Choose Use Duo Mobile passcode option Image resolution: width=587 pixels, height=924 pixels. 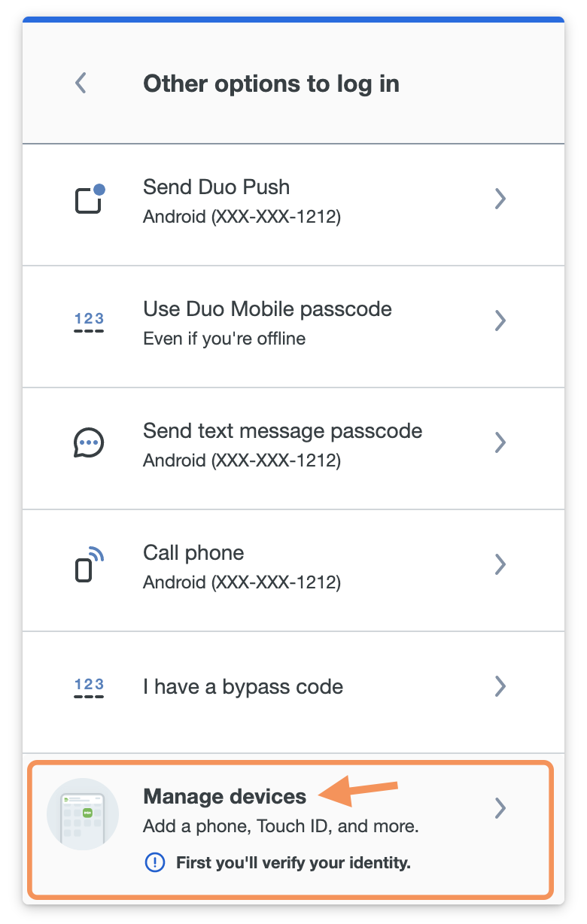click(267, 309)
